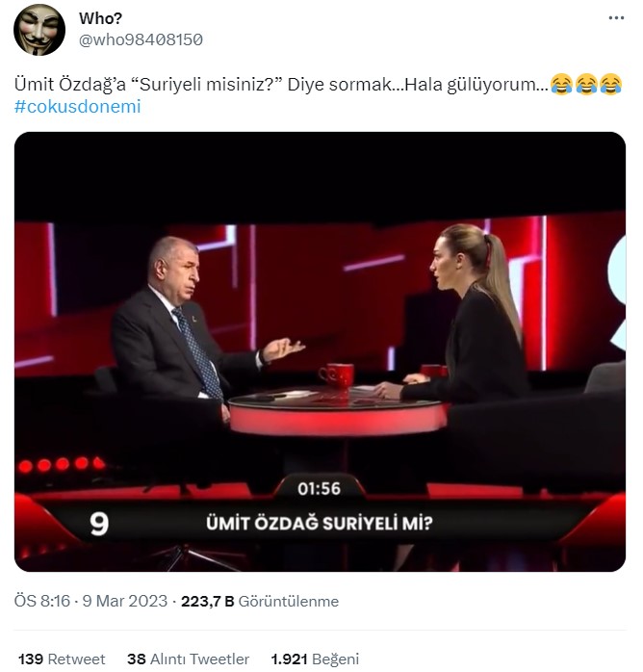Click the number 9 logo in video
The height and width of the screenshot is (672, 643).
click(x=99, y=524)
